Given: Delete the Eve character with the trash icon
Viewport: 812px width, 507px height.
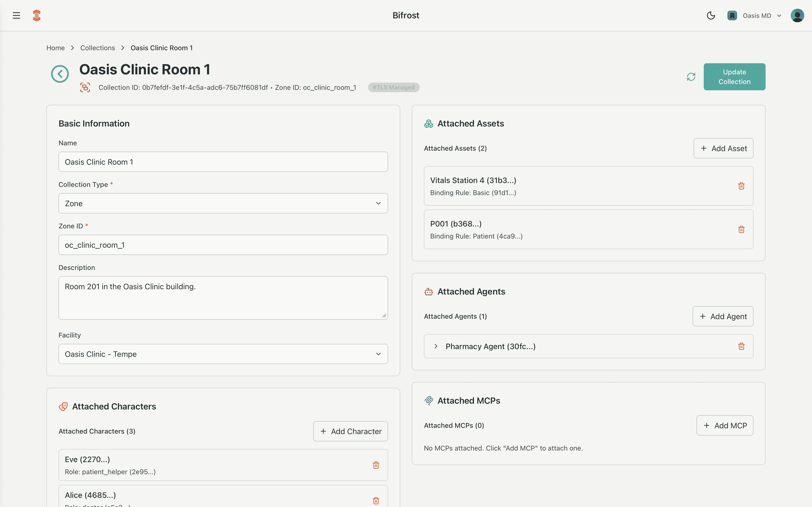Looking at the screenshot, I should (x=376, y=465).
